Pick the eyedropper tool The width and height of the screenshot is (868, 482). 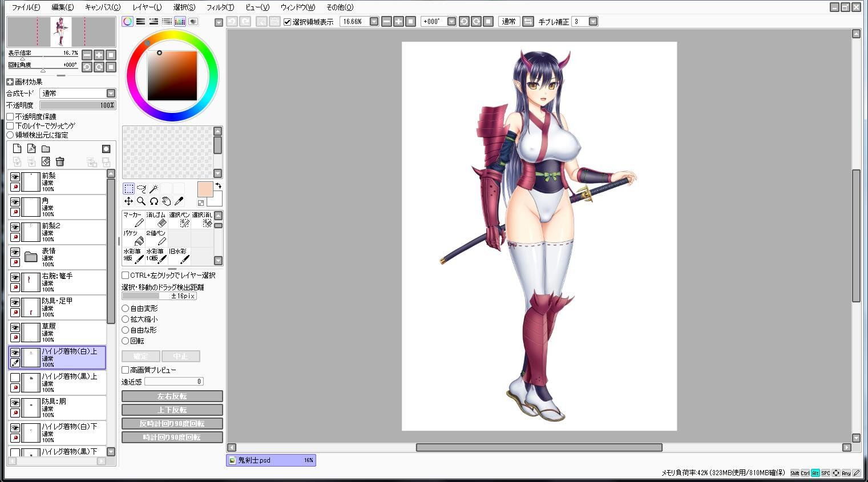pos(179,201)
